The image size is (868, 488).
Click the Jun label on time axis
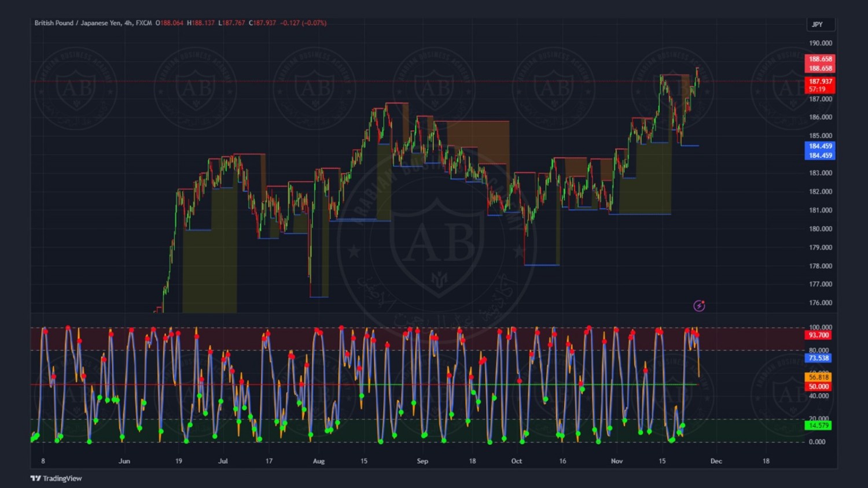tap(124, 461)
